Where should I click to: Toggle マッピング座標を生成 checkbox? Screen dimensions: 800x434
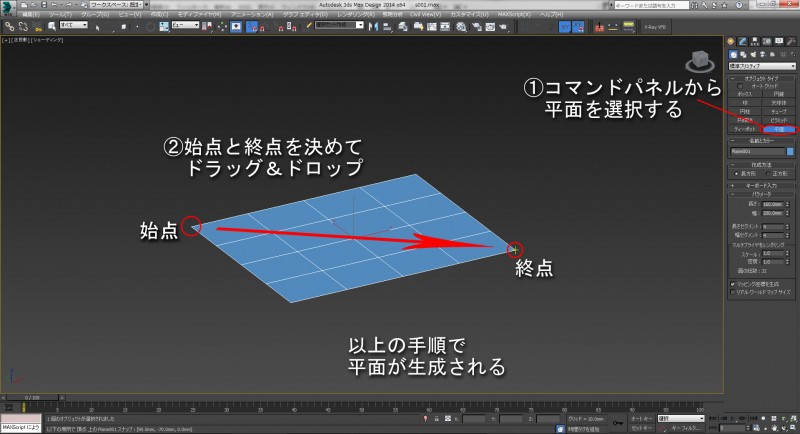(x=733, y=283)
